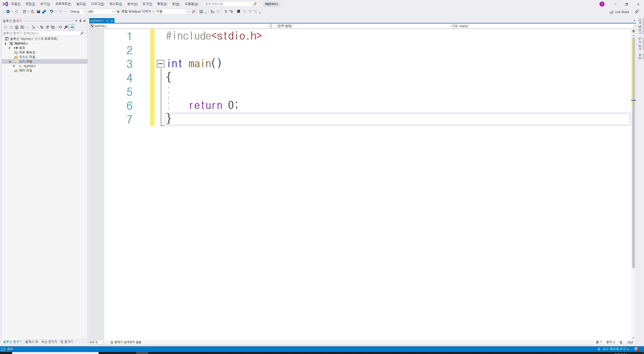Click the Live Share button

click(619, 12)
